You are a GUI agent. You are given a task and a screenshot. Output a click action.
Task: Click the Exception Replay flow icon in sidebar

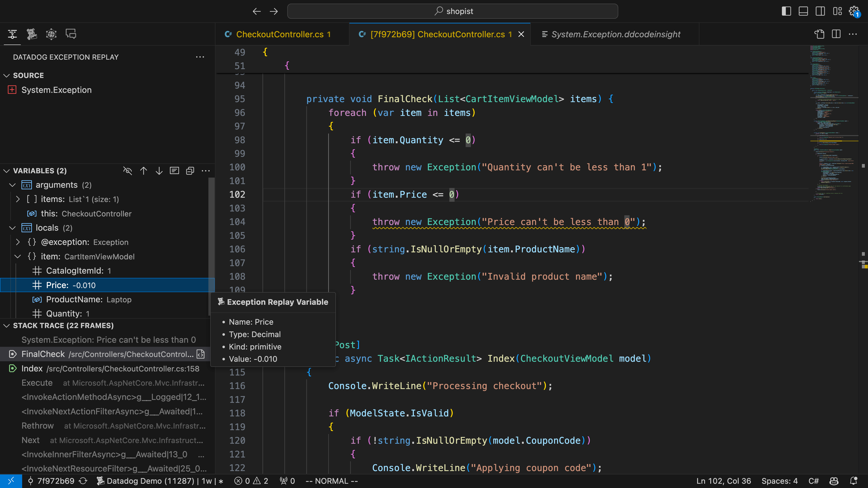pos(12,34)
